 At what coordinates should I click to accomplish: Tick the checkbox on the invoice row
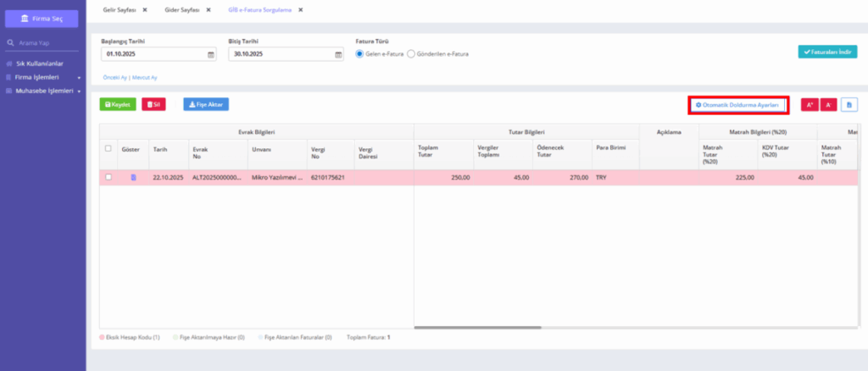pos(108,177)
